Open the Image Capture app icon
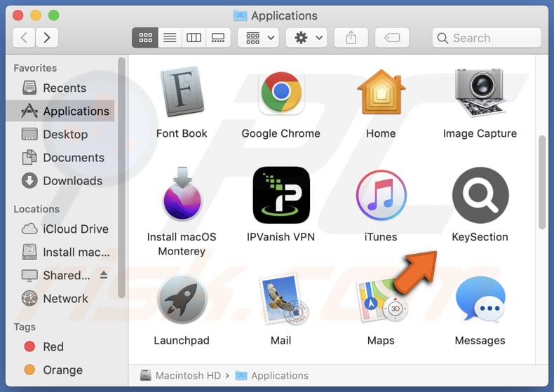The height and width of the screenshot is (392, 554). click(x=480, y=92)
